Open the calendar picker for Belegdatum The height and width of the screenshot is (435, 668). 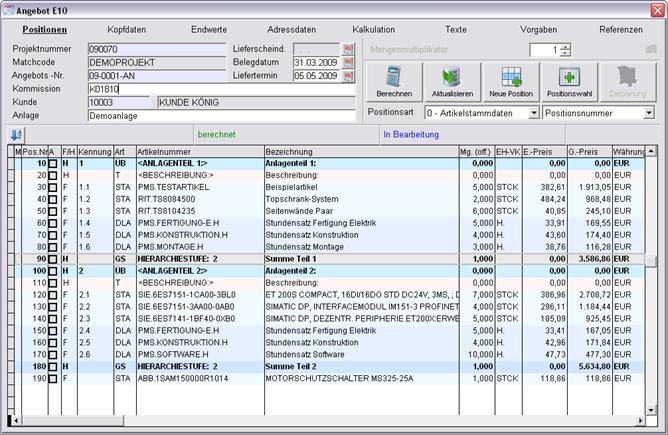coord(349,62)
